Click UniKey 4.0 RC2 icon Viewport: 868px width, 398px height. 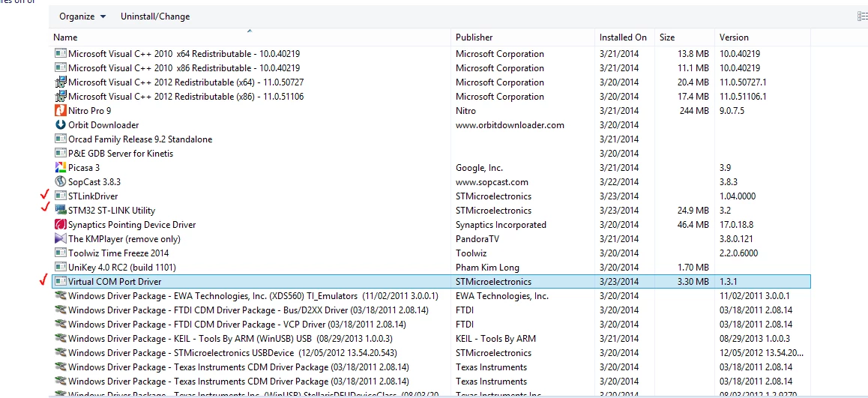click(60, 268)
